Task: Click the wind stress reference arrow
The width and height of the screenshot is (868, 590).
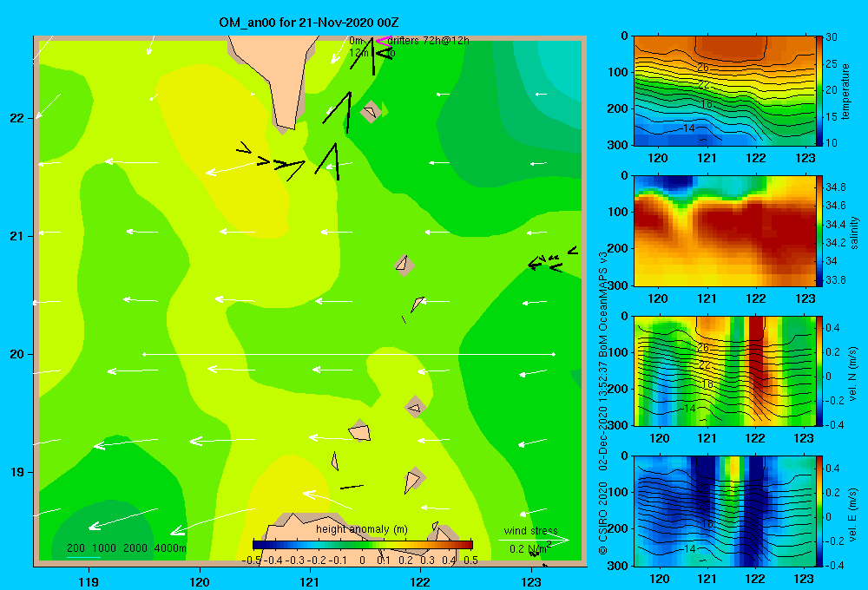Action: [533, 540]
